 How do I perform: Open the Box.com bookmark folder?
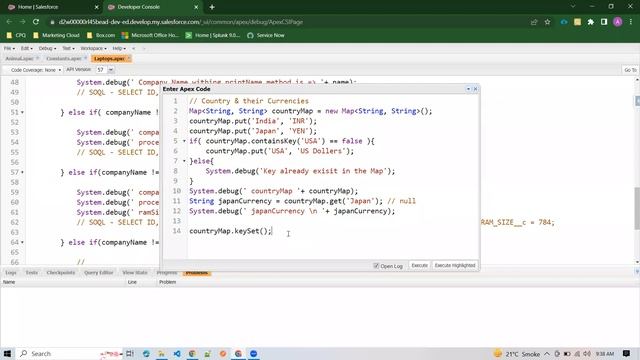[101, 36]
